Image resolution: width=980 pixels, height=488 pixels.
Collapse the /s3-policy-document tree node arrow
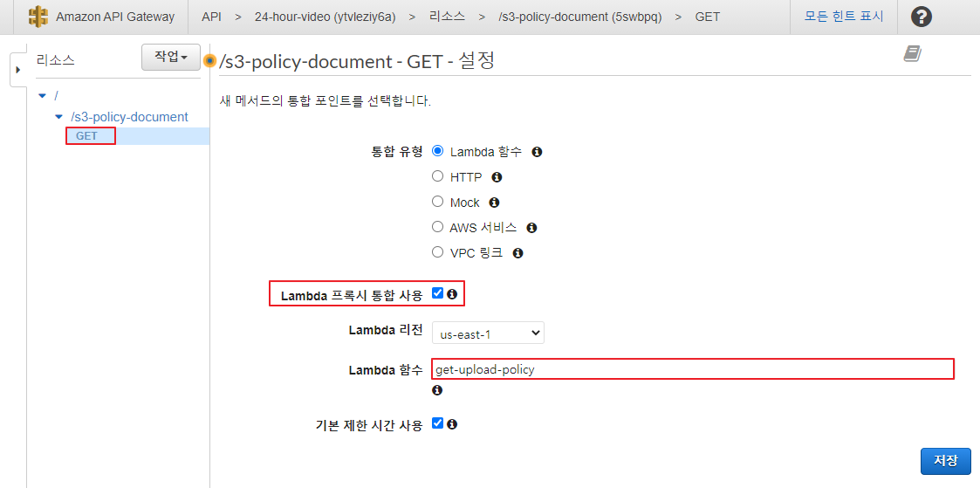pos(58,117)
